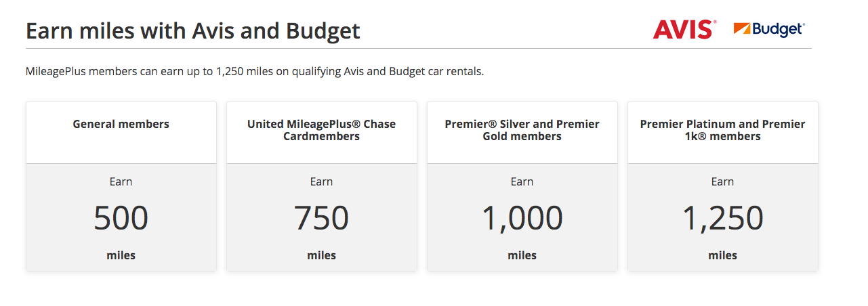Click the 500 miles value
Image resolution: width=868 pixels, height=306 pixels.
pyautogui.click(x=121, y=218)
